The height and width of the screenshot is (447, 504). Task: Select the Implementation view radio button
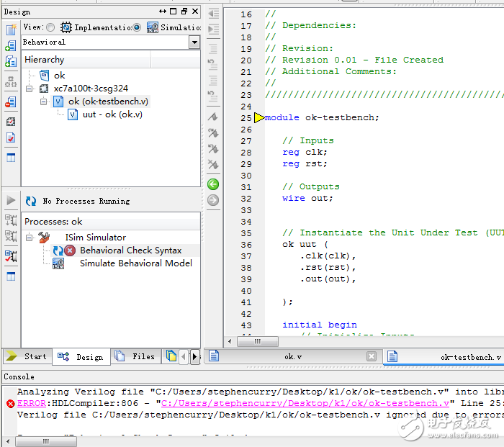coord(50,27)
